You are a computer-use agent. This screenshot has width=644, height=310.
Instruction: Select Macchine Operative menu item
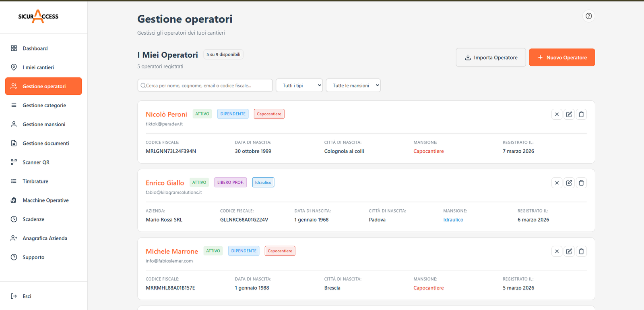[45, 200]
